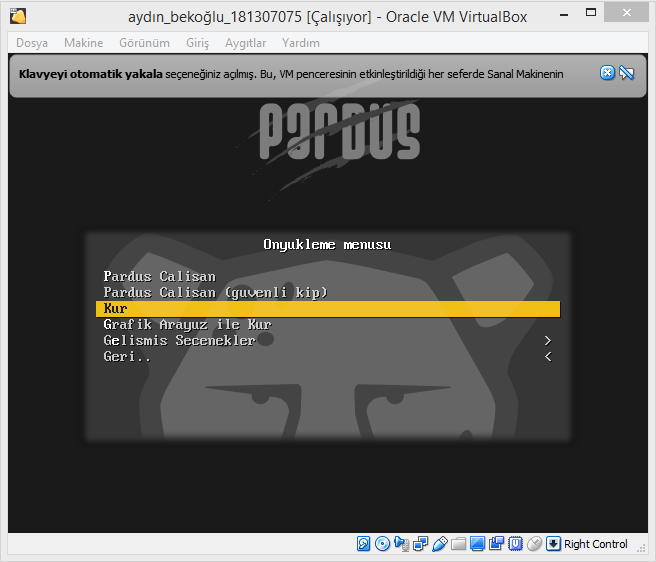Go back with Geri.. arrow
Image resolution: width=656 pixels, height=562 pixels.
click(x=548, y=357)
